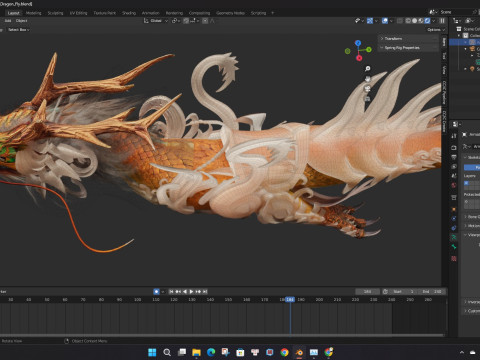Add a new workspace with plus button
This screenshot has width=480, height=360.
click(272, 13)
